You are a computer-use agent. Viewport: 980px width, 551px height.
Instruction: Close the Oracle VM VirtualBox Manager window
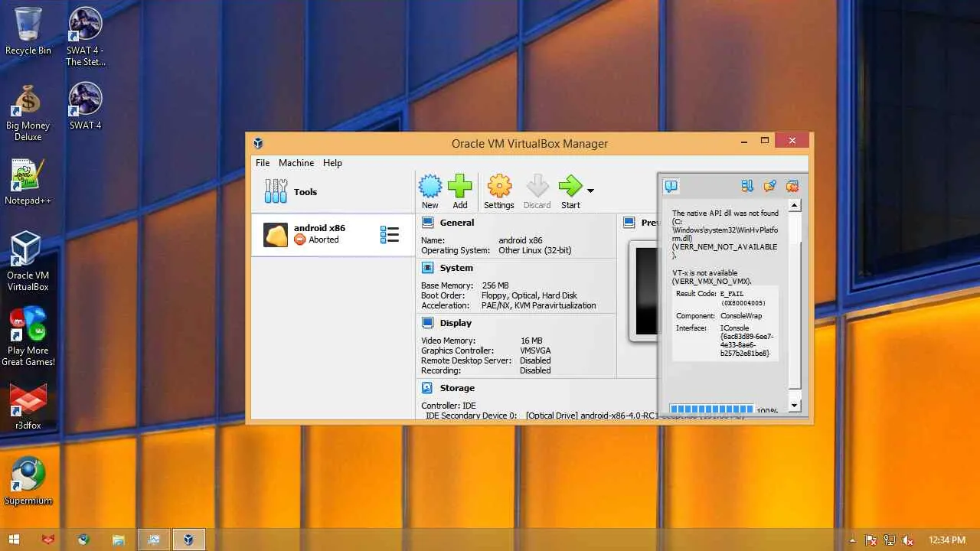click(792, 141)
